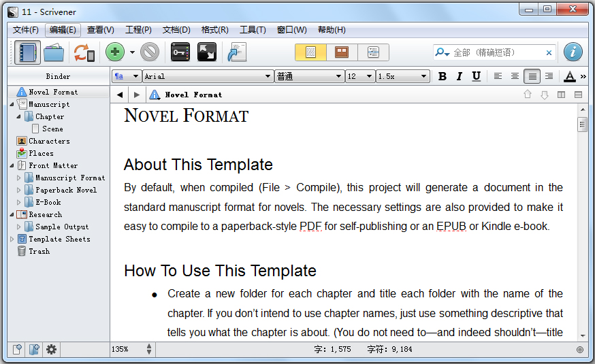Open the Inspector info button

coord(573,52)
